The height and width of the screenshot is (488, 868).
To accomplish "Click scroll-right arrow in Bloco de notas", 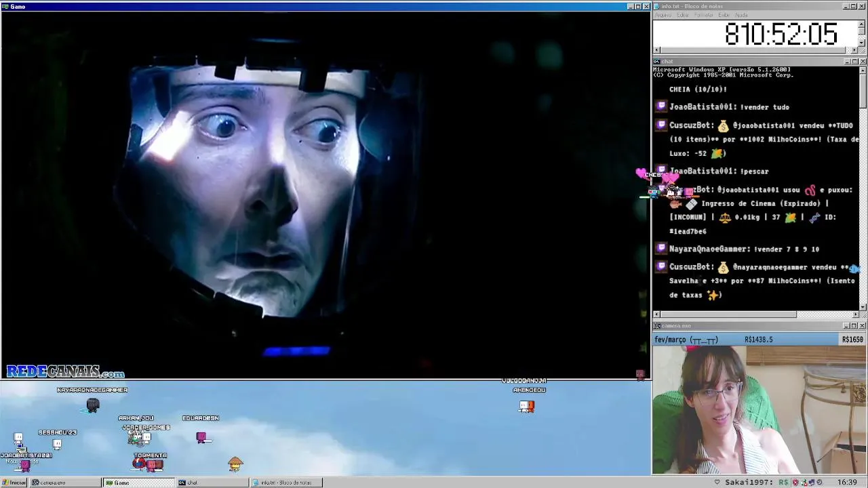I will [x=854, y=50].
